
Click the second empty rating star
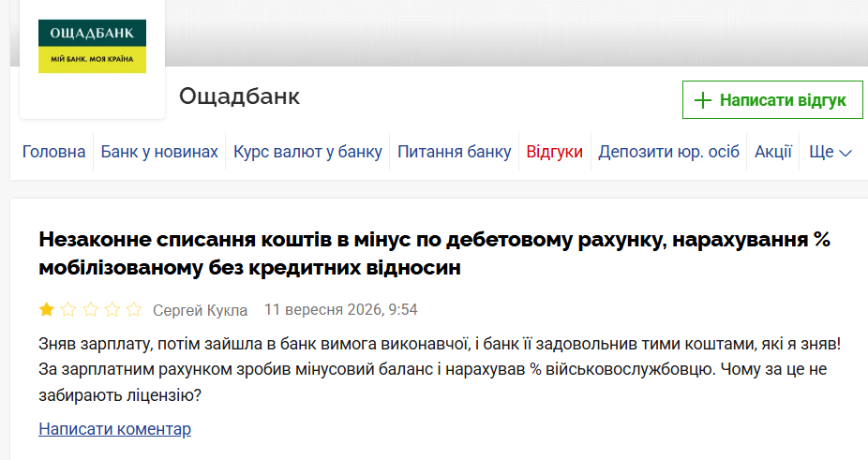[x=68, y=309]
